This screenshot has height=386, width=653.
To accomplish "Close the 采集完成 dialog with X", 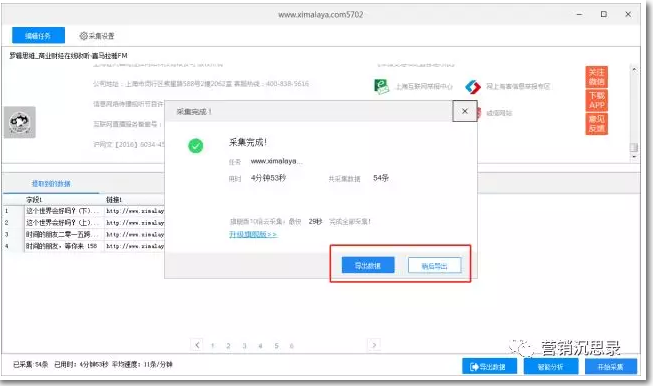I will [465, 111].
